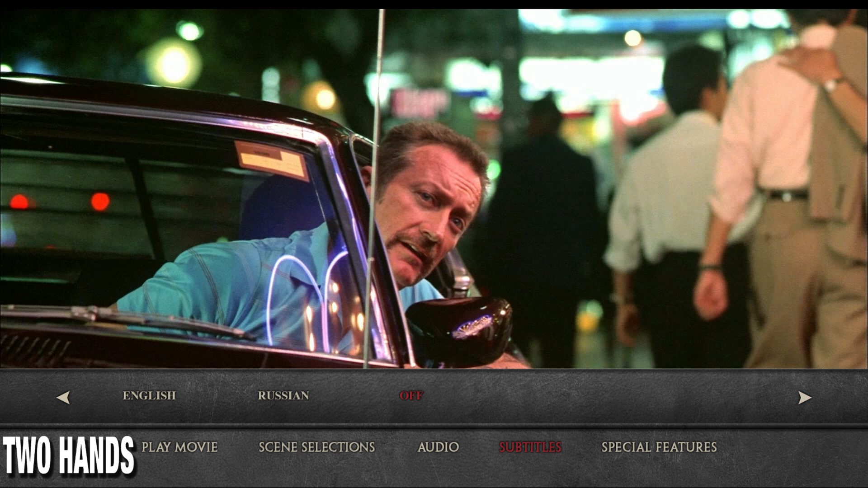Pick ENGLISH in the subtitle options row

point(149,395)
